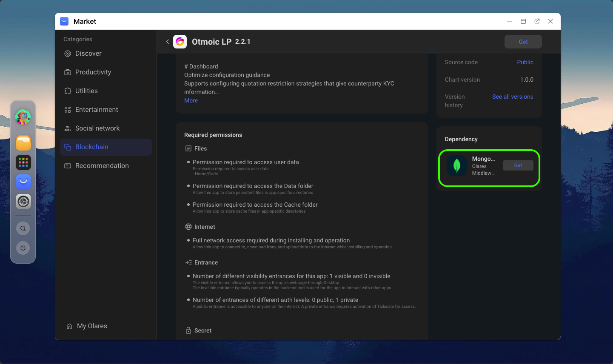Click See all versions link
Screen dimensions: 613x364
point(513,97)
